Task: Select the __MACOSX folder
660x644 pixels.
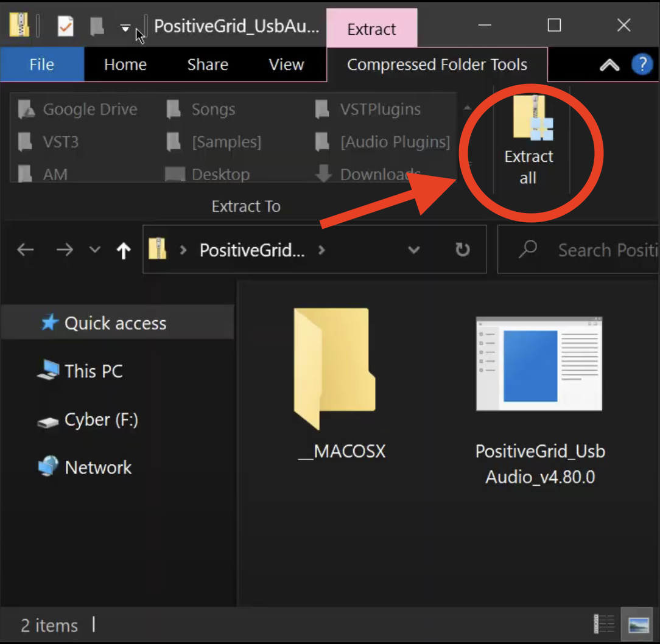Action: tap(340, 383)
